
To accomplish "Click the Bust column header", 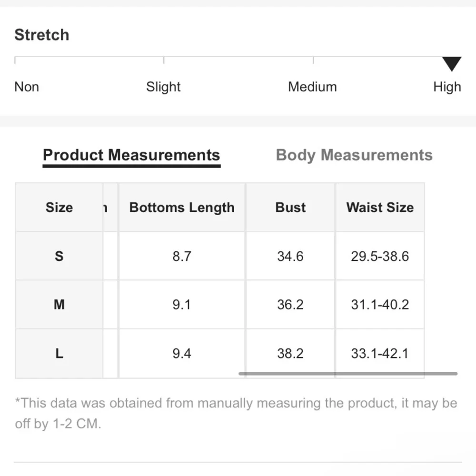I will click(290, 208).
